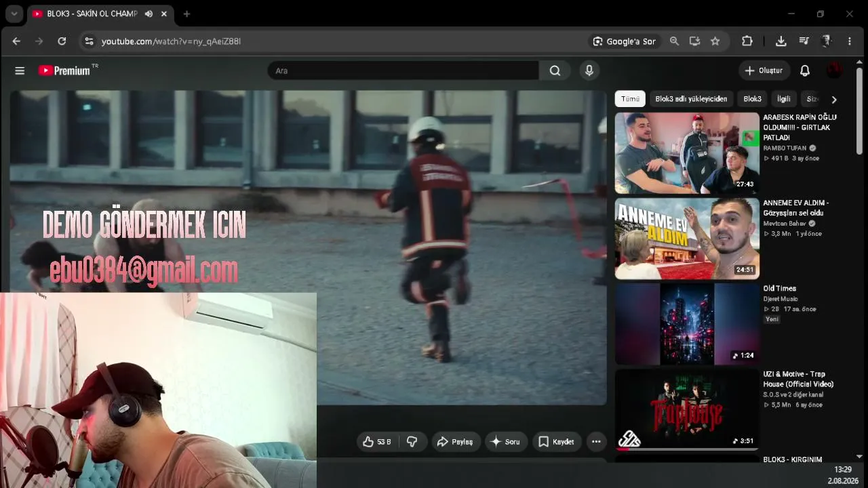Mute tab using the speaker icon on tab
Viewport: 868px width, 488px height.
[149, 14]
